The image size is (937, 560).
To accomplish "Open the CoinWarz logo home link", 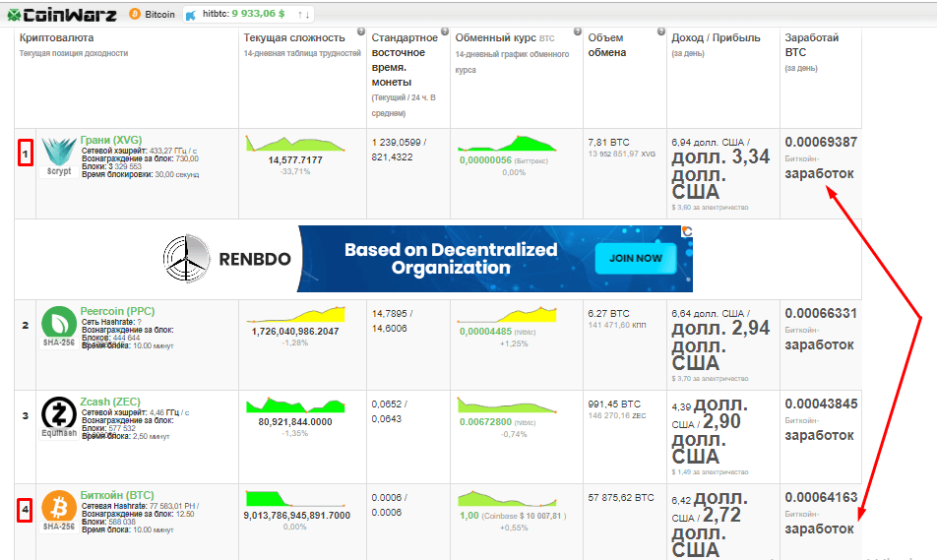I will tap(62, 15).
